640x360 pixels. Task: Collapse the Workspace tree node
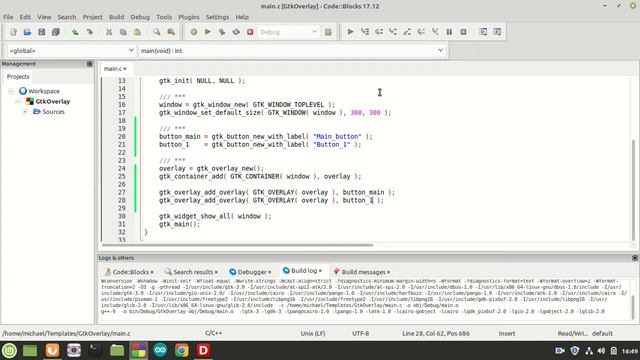coord(11,91)
